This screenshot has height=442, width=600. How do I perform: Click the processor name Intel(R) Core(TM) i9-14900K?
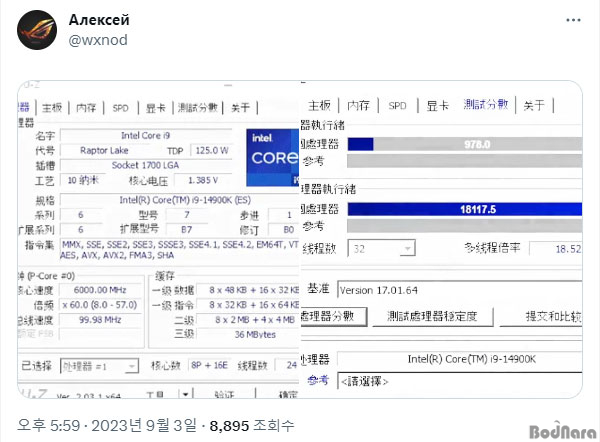(460, 359)
